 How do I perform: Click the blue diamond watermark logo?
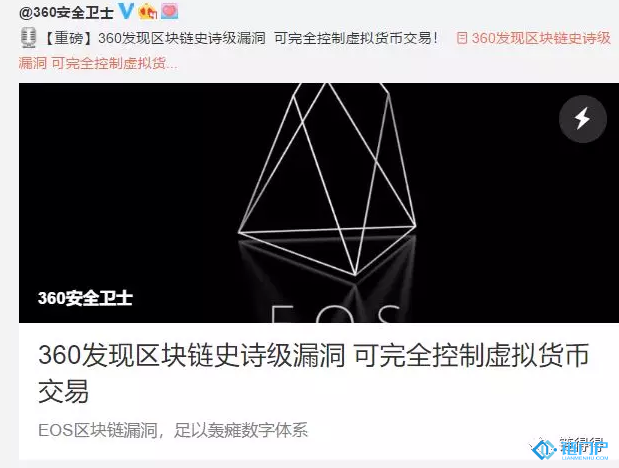544,449
